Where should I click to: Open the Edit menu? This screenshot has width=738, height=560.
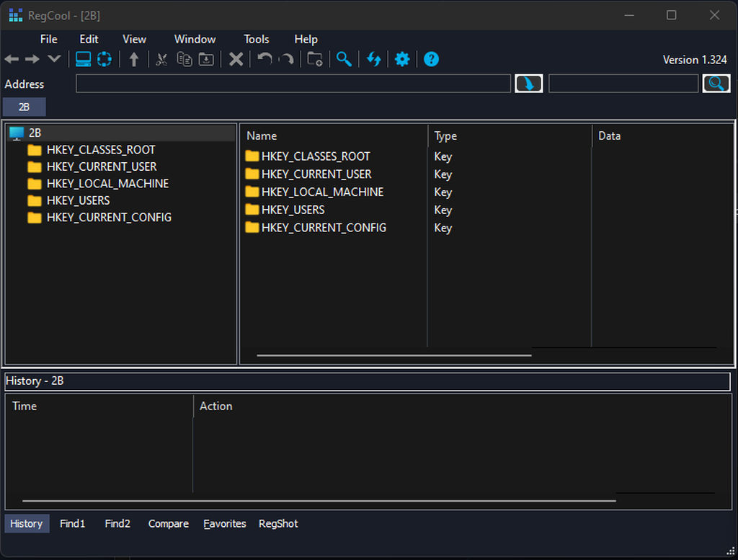pos(89,40)
